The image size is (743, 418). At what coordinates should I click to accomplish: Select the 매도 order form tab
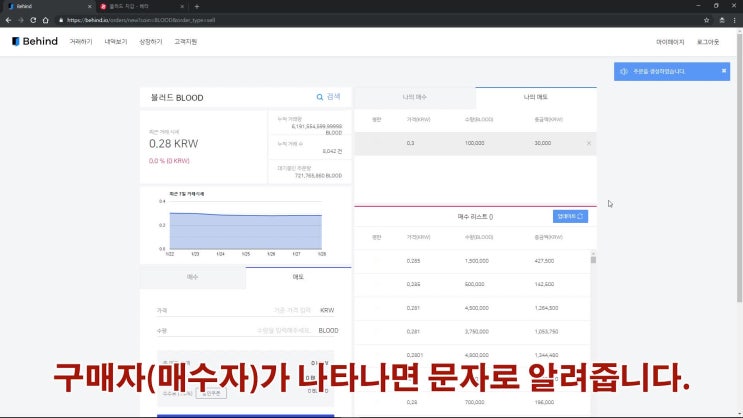tap(298, 277)
